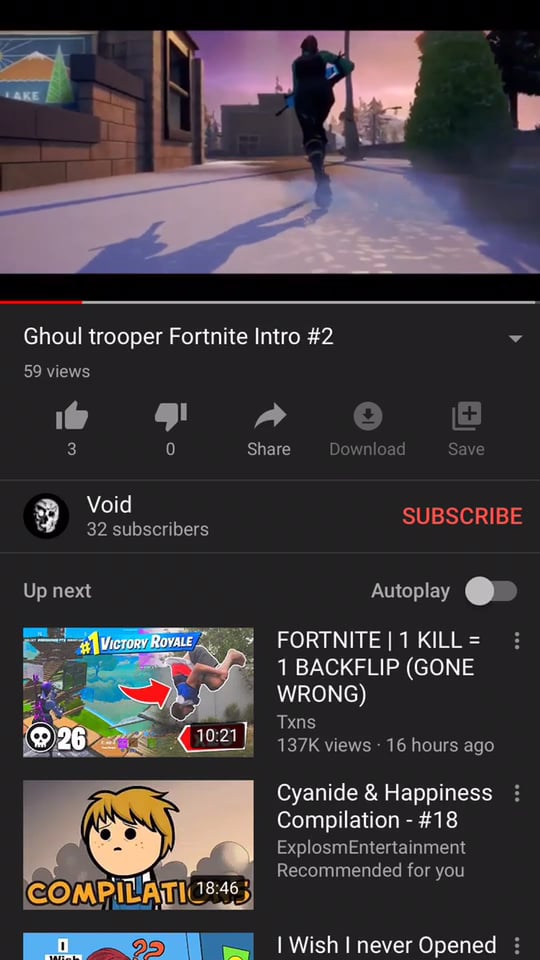The height and width of the screenshot is (960, 540).
Task: Open options menu for I Wish I never Opened video
Action: pos(517,946)
